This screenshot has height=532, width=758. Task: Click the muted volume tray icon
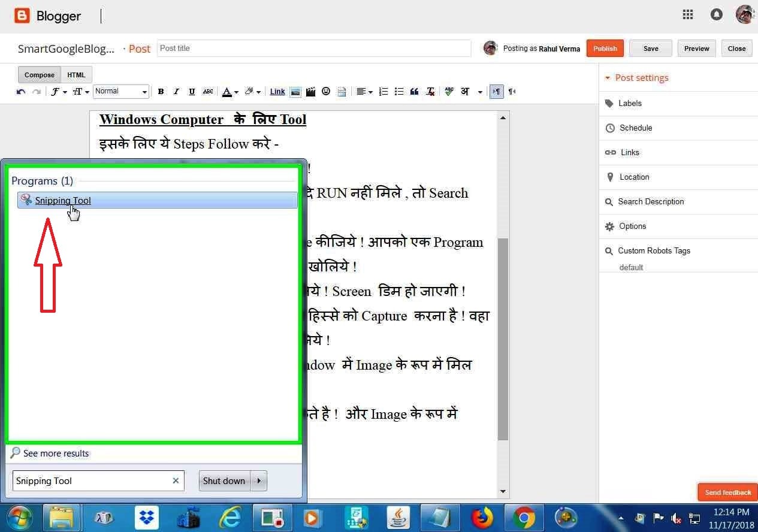(677, 518)
